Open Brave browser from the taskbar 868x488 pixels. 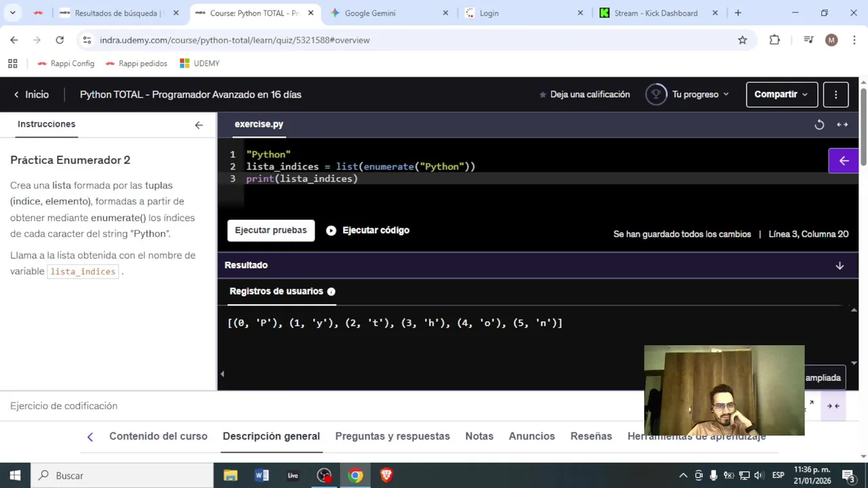pyautogui.click(x=387, y=476)
